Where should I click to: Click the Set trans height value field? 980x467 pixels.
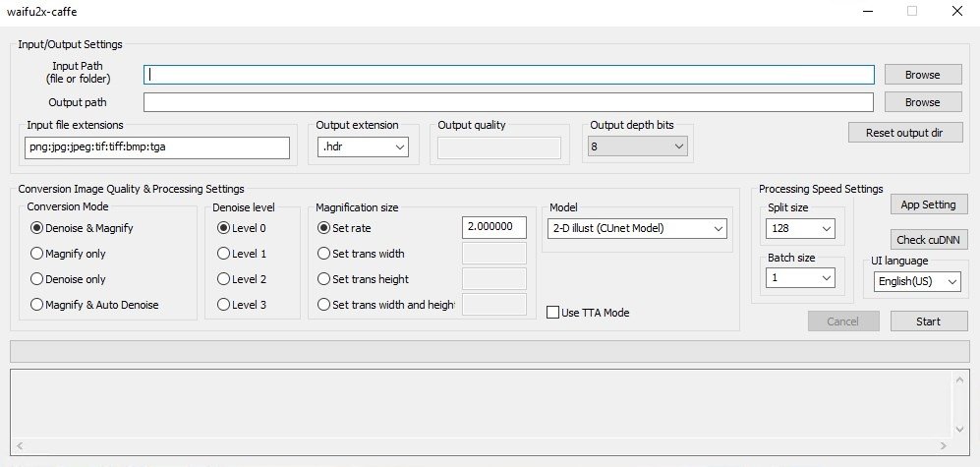pos(494,279)
